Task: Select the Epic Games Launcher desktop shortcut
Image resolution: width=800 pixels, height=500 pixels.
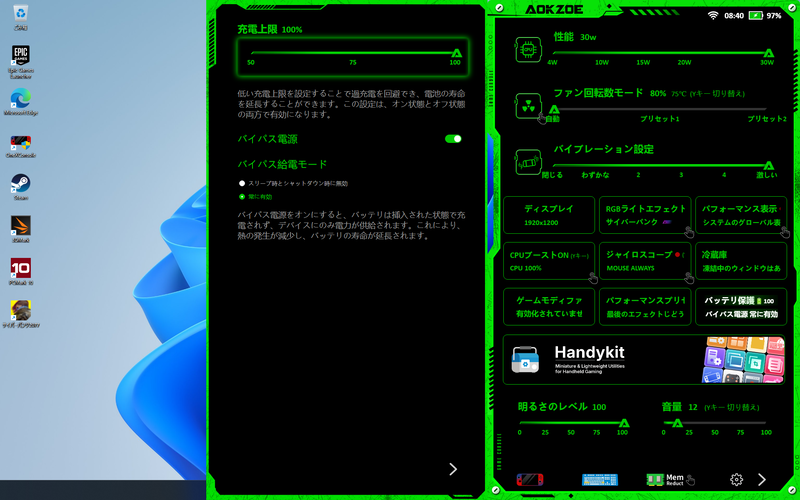Action: click(20, 61)
